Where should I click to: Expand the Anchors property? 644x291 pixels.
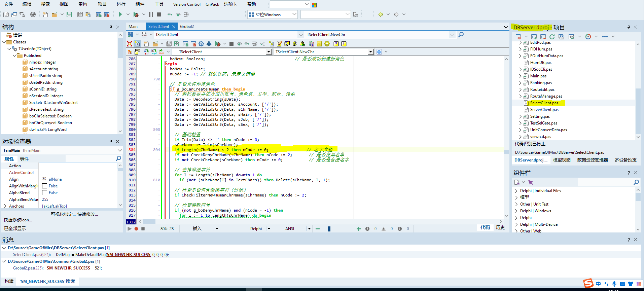pyautogui.click(x=5, y=206)
